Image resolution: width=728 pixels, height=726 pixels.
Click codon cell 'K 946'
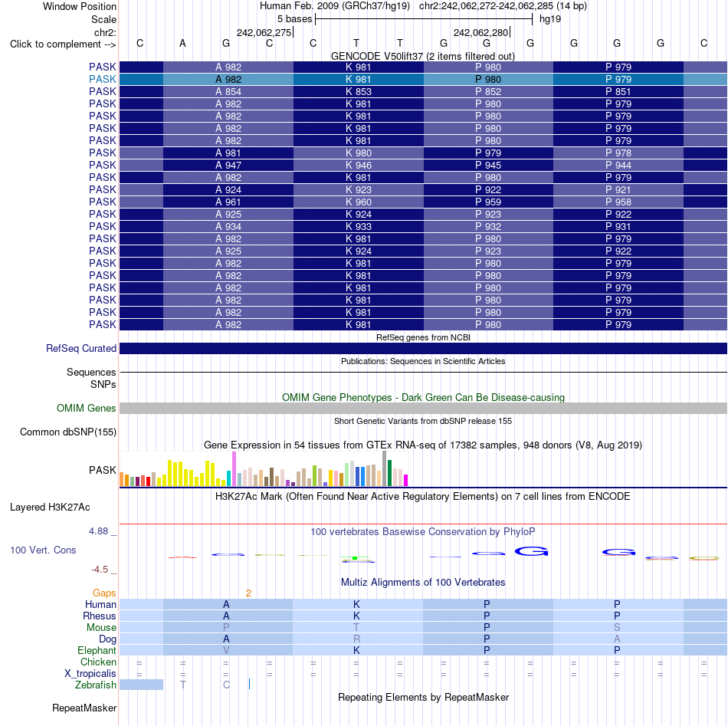[x=359, y=166]
